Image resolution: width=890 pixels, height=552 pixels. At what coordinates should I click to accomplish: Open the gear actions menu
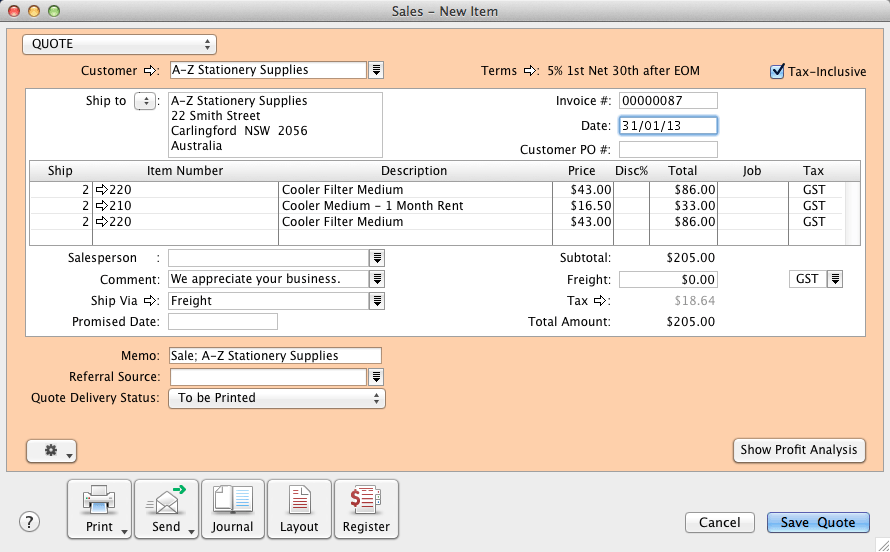(x=51, y=451)
